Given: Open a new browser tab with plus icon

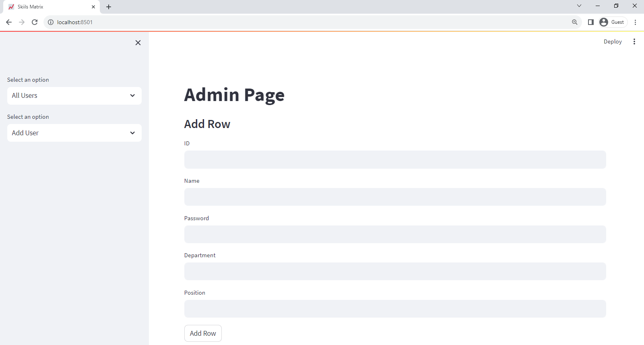Looking at the screenshot, I should (x=109, y=7).
